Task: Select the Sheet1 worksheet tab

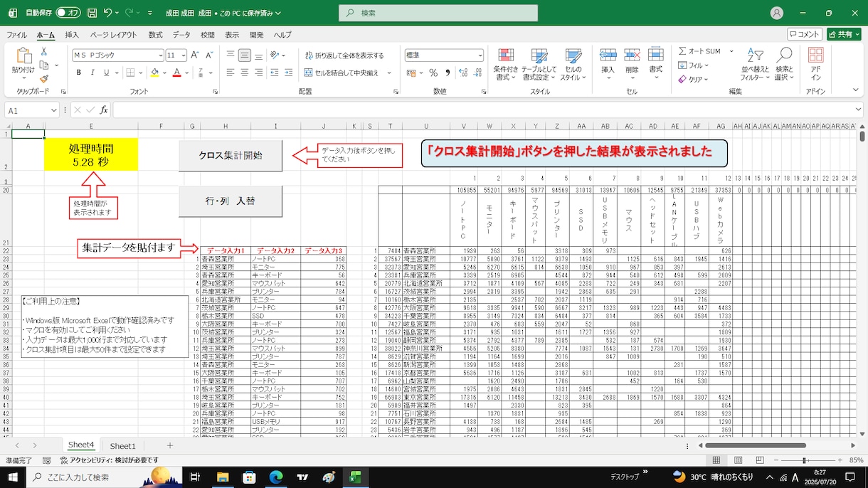Action: point(122,446)
